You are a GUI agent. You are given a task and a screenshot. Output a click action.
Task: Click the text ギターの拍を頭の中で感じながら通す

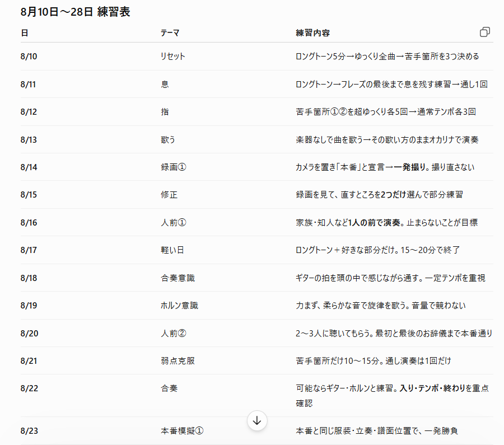click(x=357, y=278)
